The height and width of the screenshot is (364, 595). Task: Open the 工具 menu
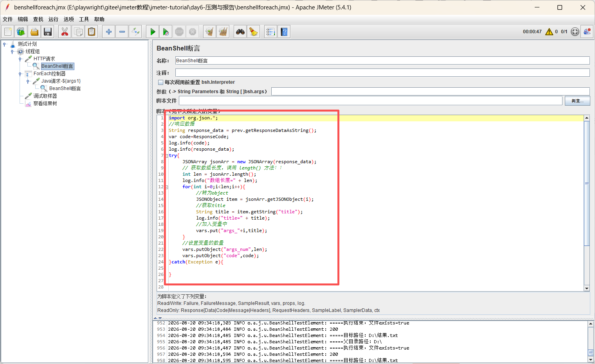pos(84,19)
